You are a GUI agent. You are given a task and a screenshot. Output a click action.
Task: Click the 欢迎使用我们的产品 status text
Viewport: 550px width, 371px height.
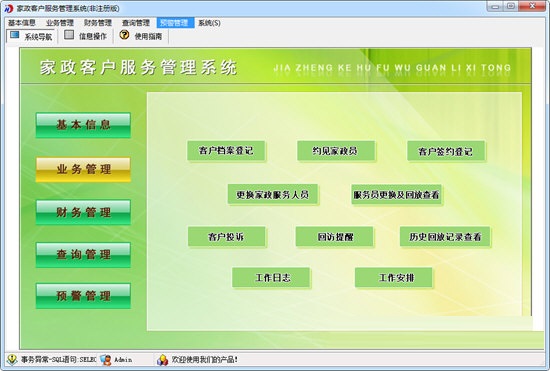tap(204, 359)
